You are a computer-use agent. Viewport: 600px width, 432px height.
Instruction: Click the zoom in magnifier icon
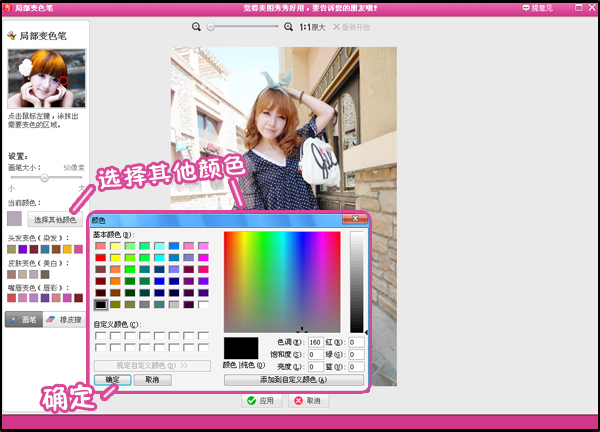coord(287,28)
